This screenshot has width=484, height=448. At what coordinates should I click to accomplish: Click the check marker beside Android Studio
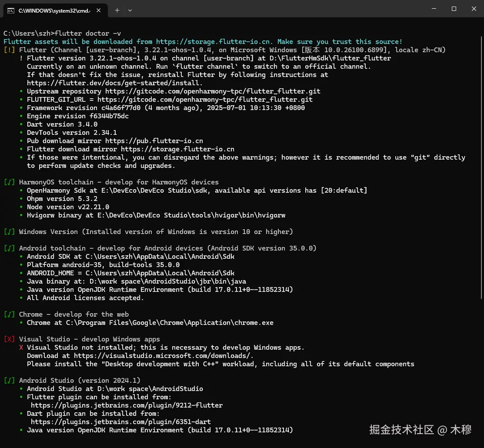point(9,381)
